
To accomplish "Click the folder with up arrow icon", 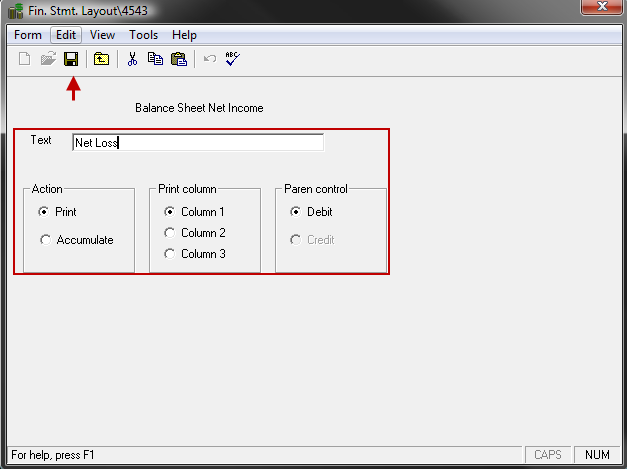I will click(101, 59).
